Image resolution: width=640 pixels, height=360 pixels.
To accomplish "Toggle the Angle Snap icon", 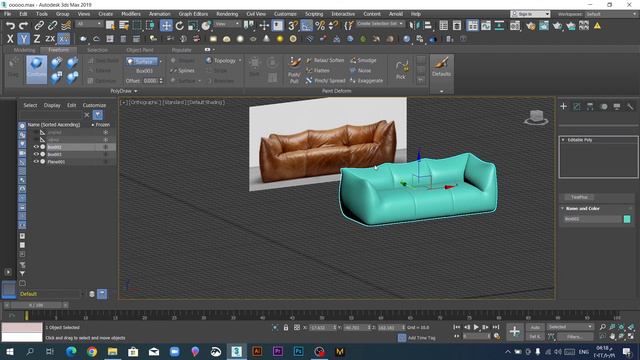I will 306,26.
